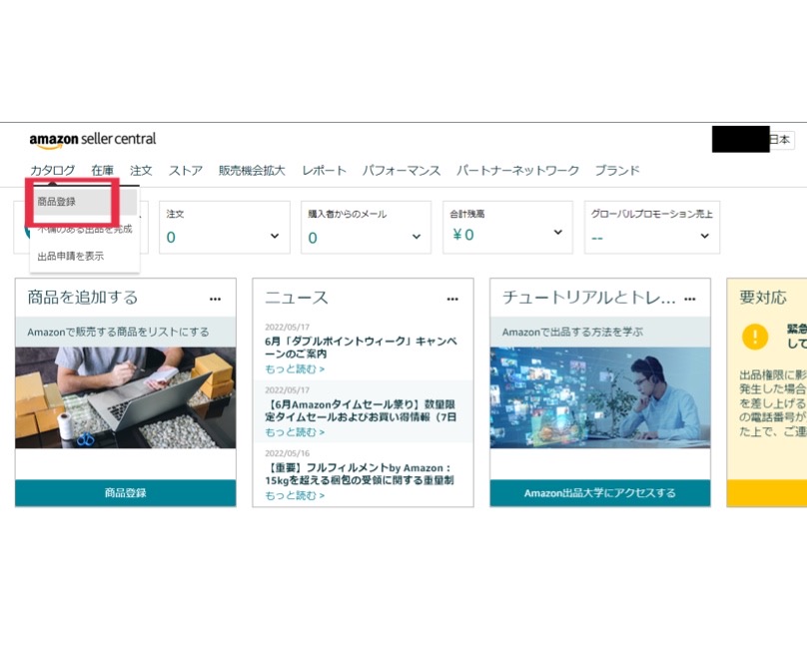Screen dimensions: 807x672
Task: Open the パフォーマンス menu
Action: (401, 171)
